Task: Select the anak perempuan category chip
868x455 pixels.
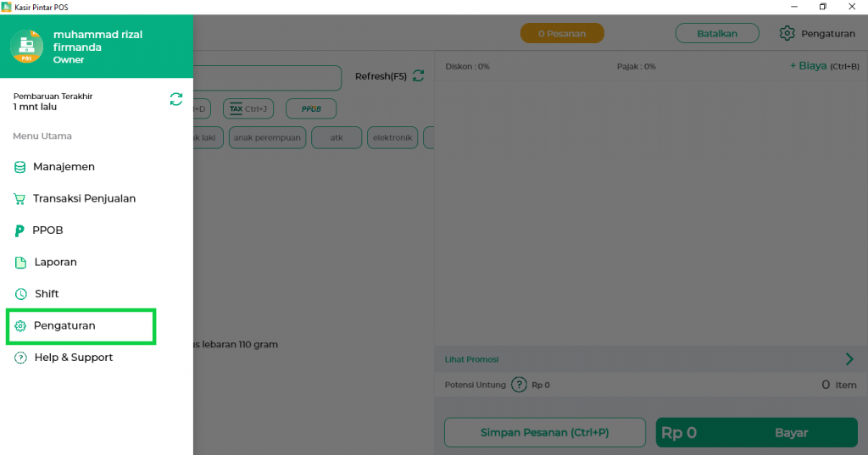Action: (x=267, y=137)
